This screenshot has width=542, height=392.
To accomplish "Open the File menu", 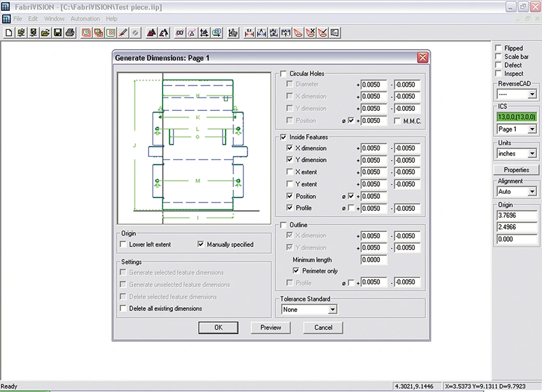I will (18, 18).
